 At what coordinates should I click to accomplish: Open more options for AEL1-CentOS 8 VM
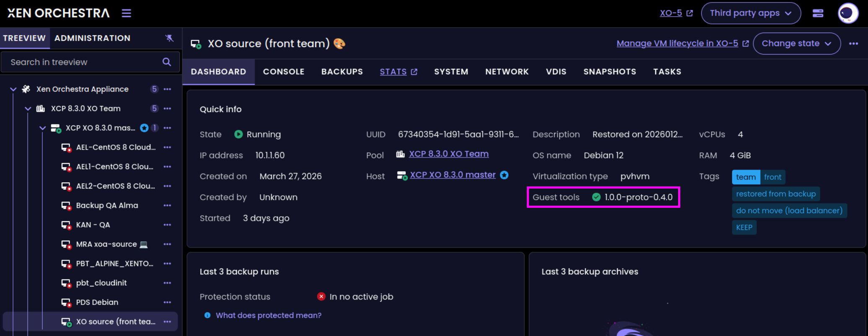(x=168, y=167)
